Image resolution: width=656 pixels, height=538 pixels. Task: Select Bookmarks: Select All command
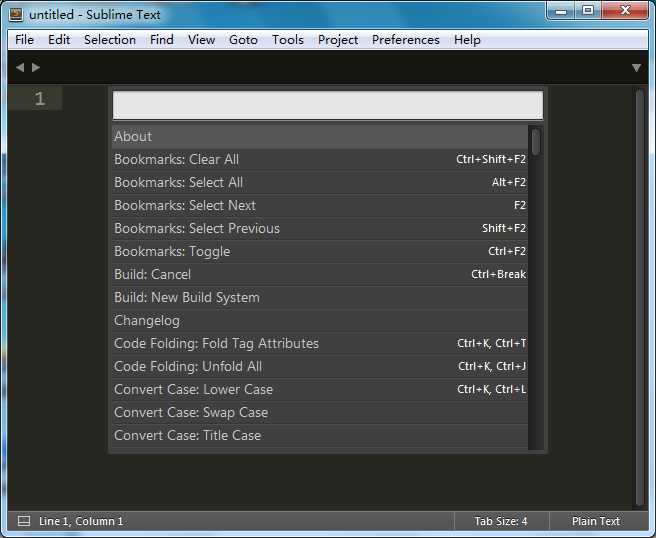(320, 182)
